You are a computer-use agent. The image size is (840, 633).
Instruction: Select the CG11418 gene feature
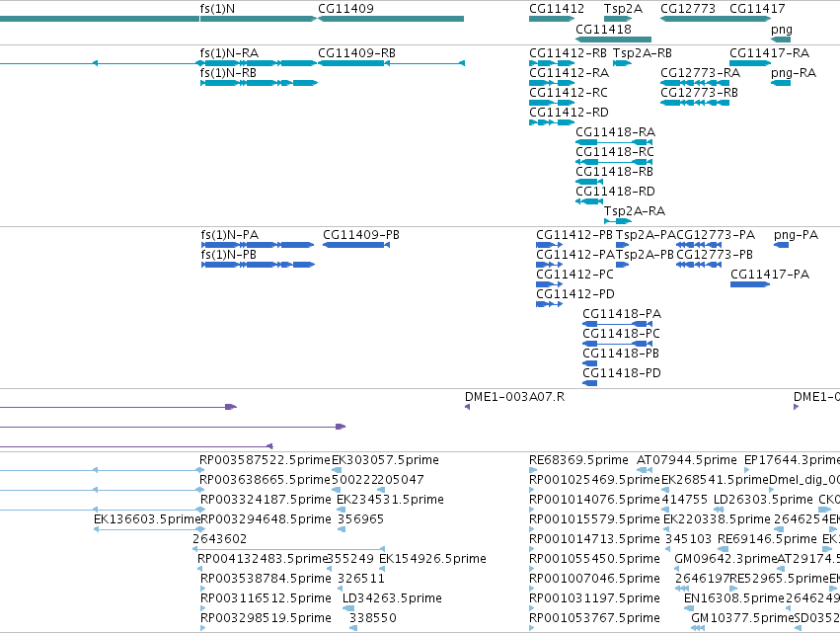[613, 40]
